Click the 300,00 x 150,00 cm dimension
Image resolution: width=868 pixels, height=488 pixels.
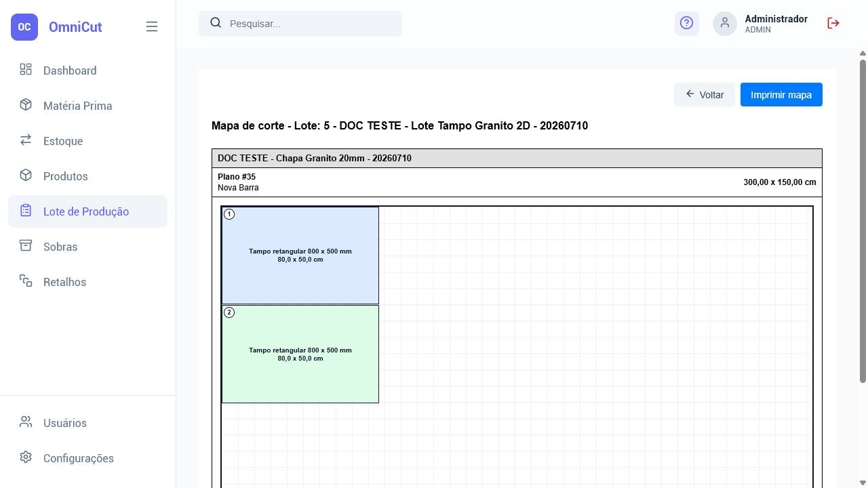[780, 182]
